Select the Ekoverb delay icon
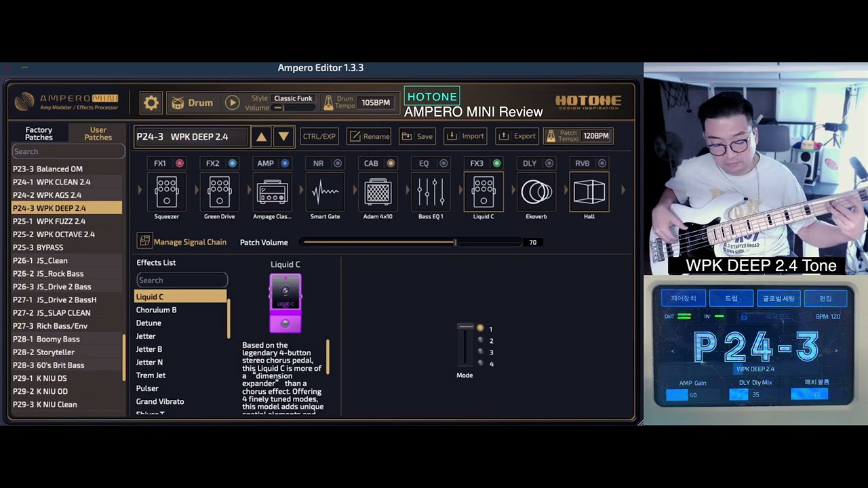The width and height of the screenshot is (868, 488). 536,192
